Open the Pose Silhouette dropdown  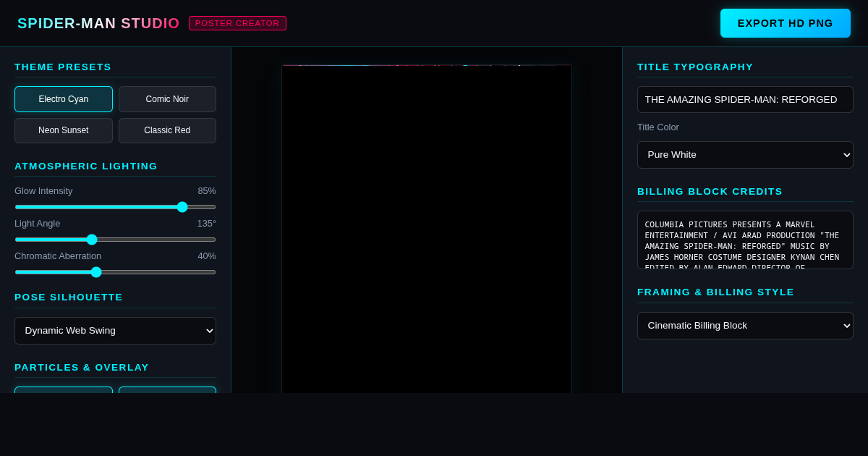tap(115, 331)
